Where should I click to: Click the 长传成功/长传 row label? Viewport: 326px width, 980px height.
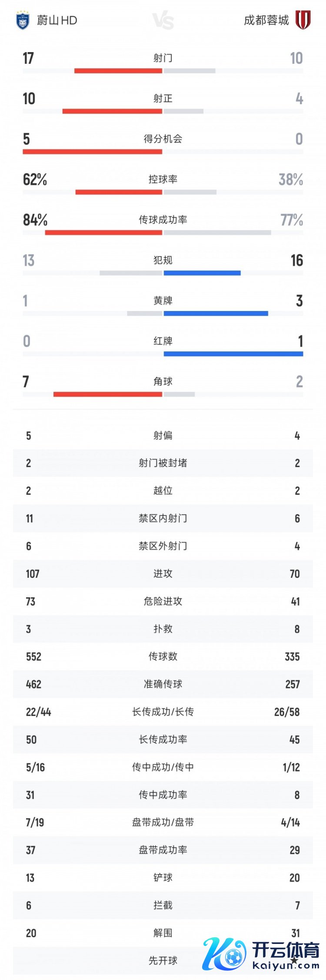click(163, 712)
